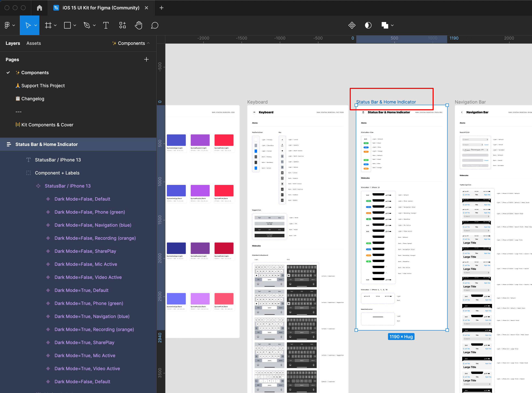This screenshot has width=532, height=393.
Task: Select the Frame tool
Action: (x=48, y=25)
